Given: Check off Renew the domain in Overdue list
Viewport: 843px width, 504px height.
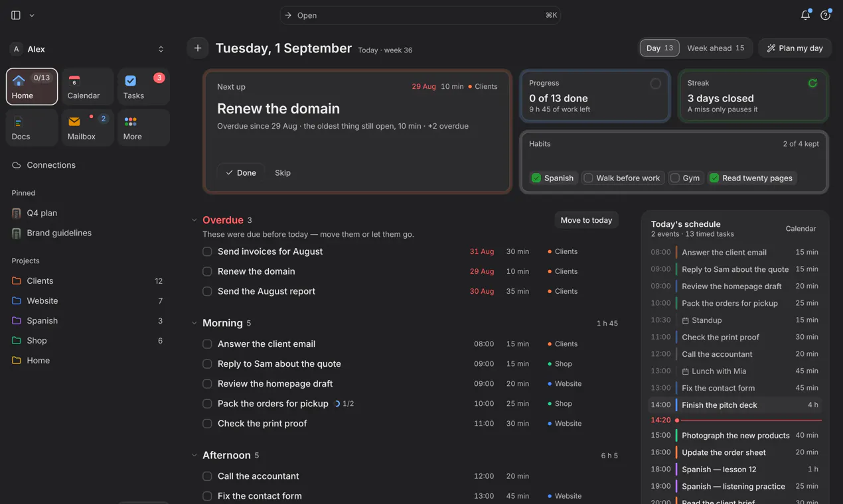Looking at the screenshot, I should [x=207, y=271].
